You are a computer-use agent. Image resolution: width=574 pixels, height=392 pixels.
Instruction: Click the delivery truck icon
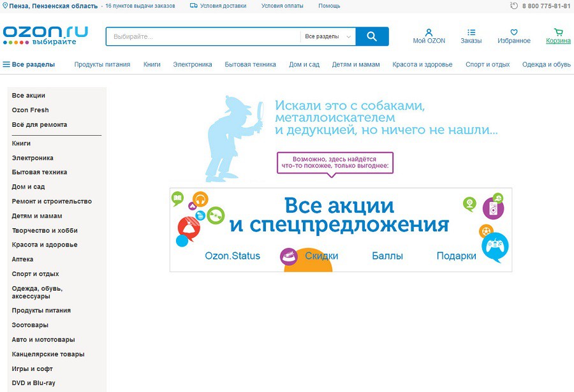194,6
